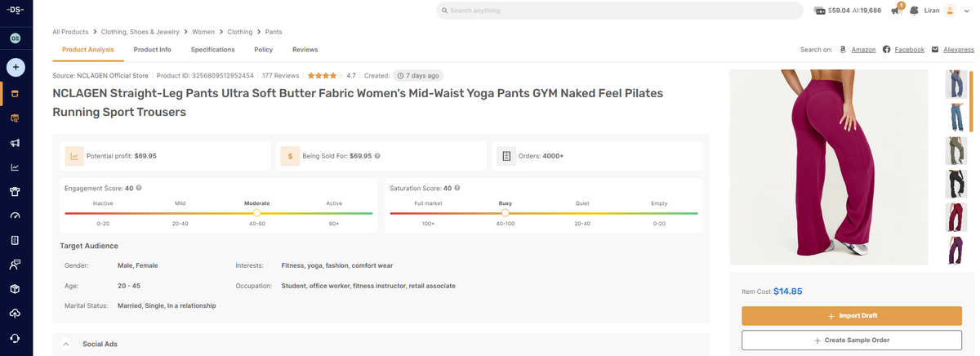The height and width of the screenshot is (356, 980).
Task: Click the line chart sidebar icon
Action: coord(15,167)
